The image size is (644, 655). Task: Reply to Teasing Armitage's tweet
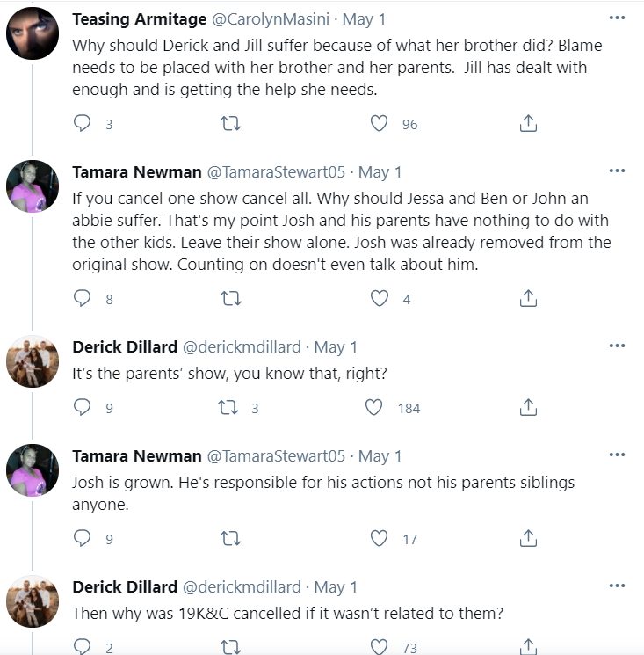tap(82, 124)
